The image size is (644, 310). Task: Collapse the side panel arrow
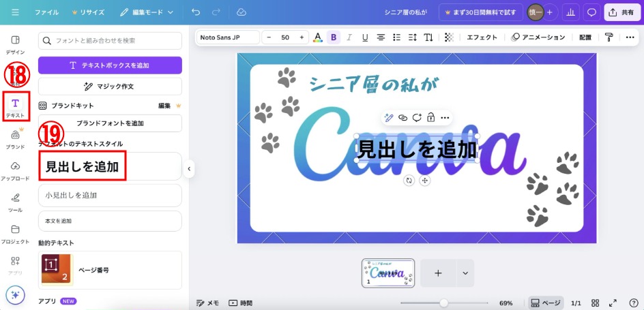(x=189, y=168)
